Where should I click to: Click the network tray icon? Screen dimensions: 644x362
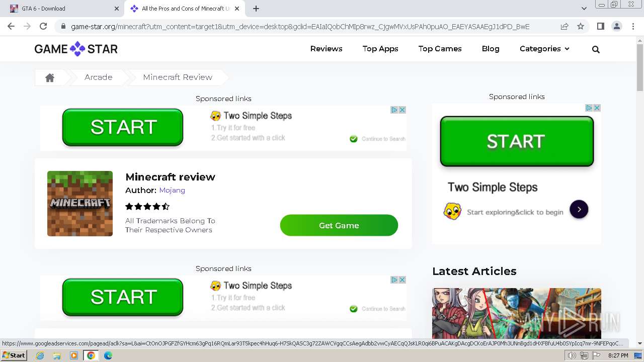(x=584, y=355)
